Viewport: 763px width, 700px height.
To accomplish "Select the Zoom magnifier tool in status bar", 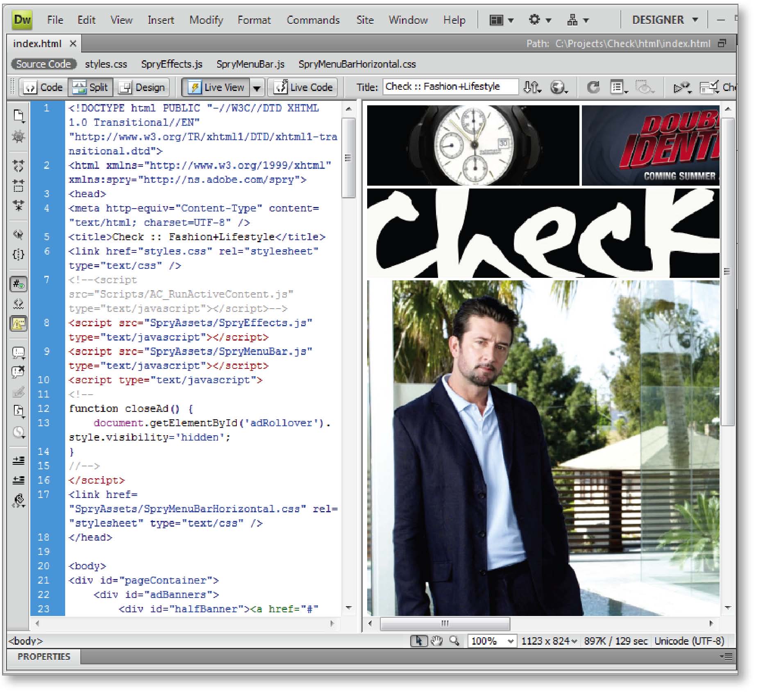I will (454, 641).
